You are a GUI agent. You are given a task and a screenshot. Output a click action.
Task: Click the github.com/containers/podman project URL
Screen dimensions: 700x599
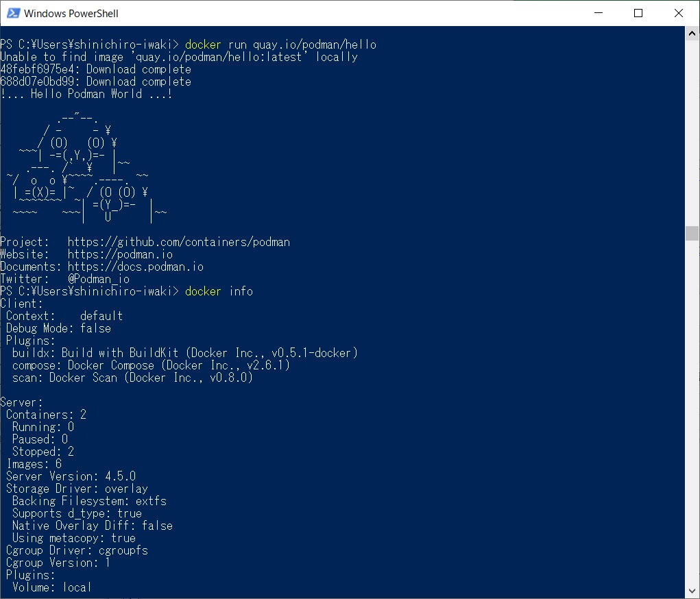(x=178, y=242)
